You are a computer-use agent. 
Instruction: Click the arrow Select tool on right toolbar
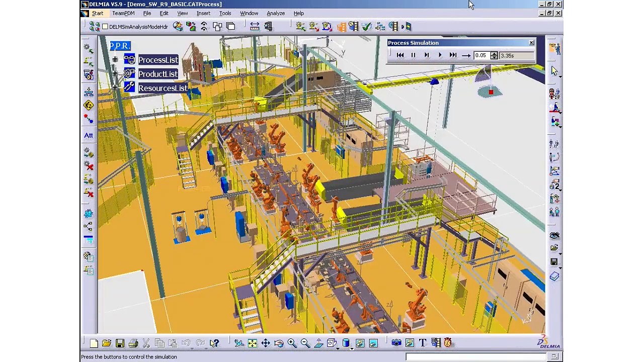click(554, 71)
